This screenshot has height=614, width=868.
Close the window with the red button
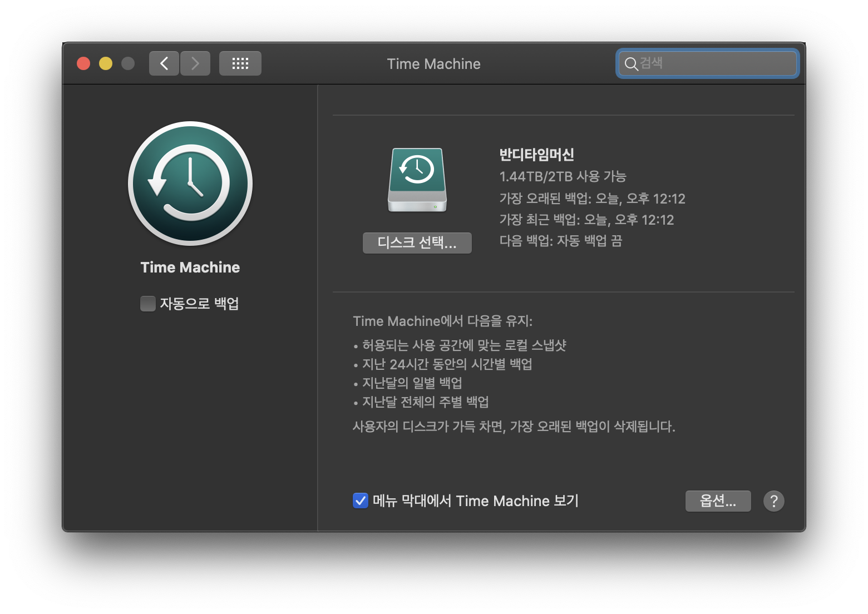pos(83,63)
